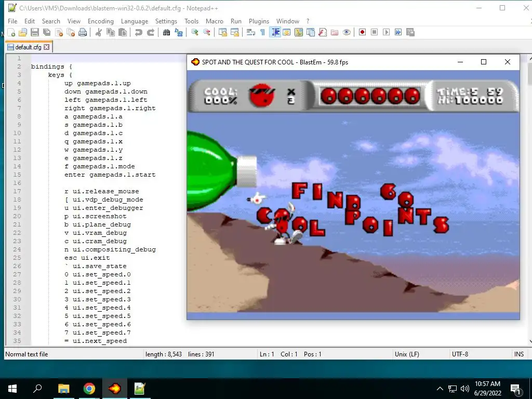This screenshot has width=532, height=399.
Task: Open the Edit menu
Action: [x=30, y=21]
